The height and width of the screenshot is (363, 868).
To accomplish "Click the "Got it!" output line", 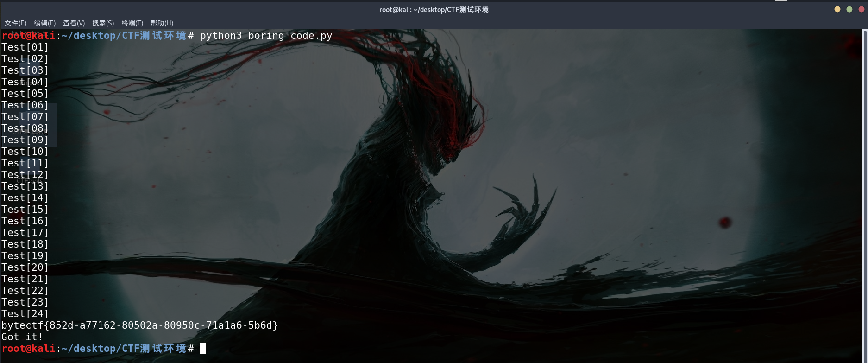I will [x=22, y=337].
